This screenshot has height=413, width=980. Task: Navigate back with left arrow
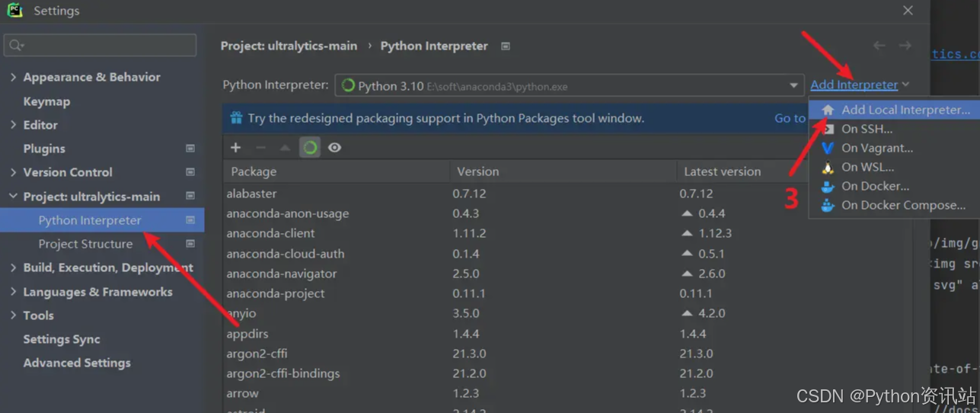coord(879,46)
